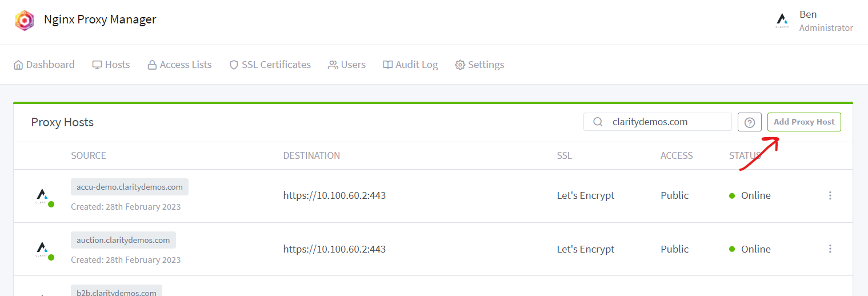
Task: Click the Nginx Proxy Manager logo icon
Action: (24, 21)
